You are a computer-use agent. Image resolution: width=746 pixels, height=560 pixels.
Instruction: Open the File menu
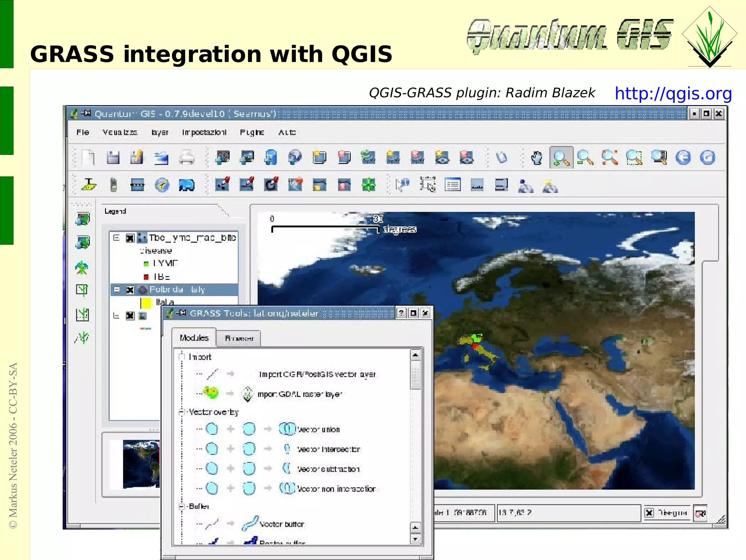[83, 132]
